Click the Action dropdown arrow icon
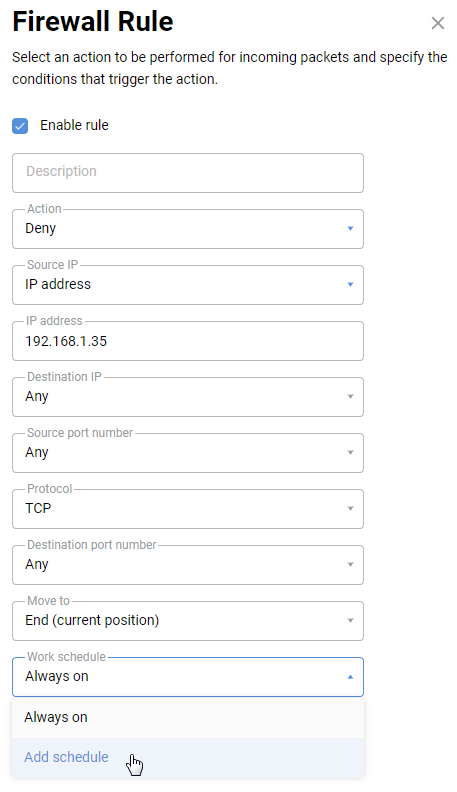Image resolution: width=457 pixels, height=792 pixels. tap(350, 229)
